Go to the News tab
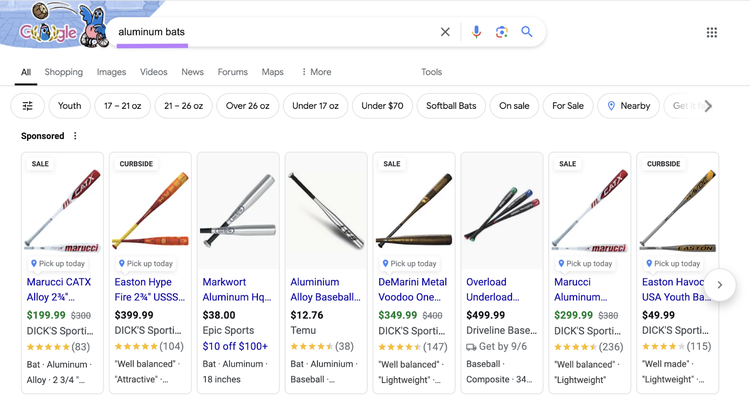The height and width of the screenshot is (405, 750). point(192,72)
